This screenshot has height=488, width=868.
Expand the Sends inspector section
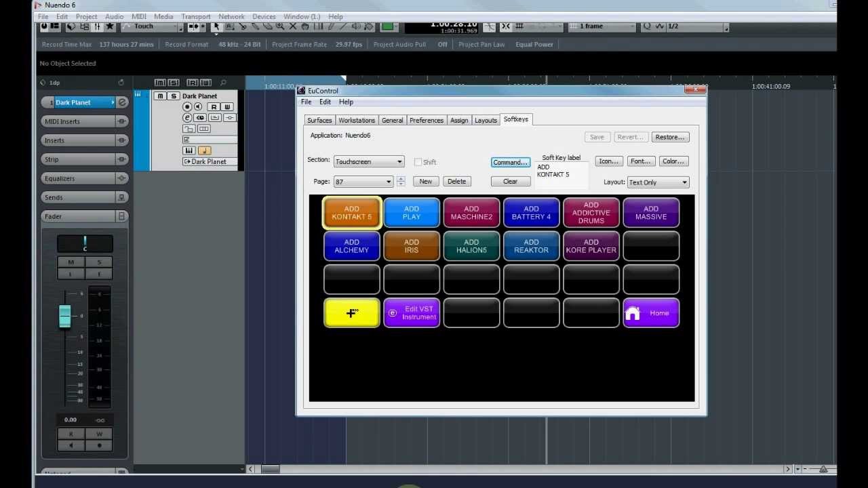(85, 197)
